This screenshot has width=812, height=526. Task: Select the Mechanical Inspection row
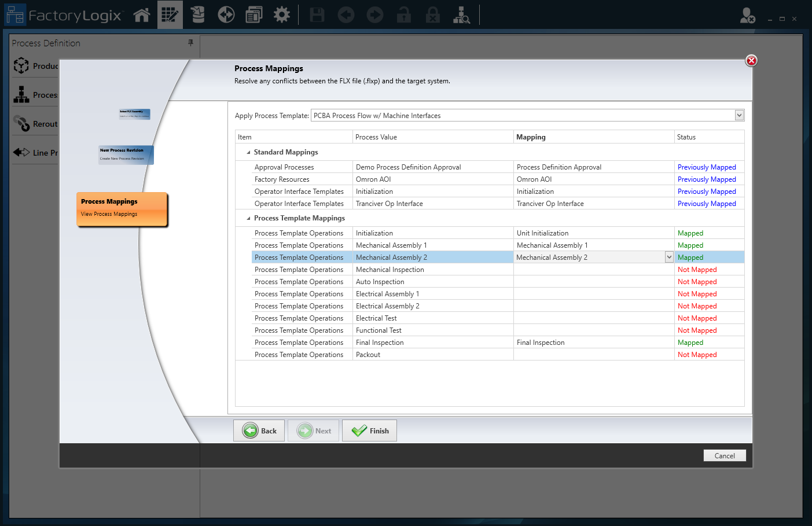(405, 269)
